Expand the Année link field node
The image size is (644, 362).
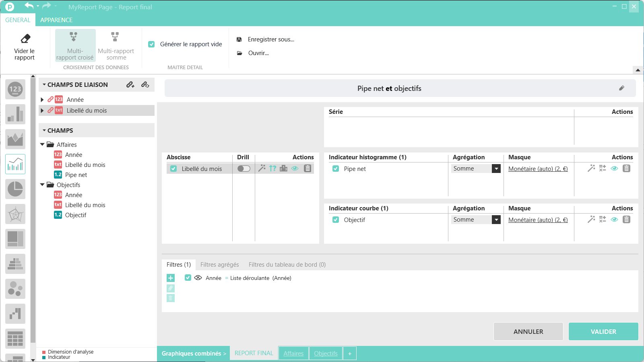[x=42, y=100]
